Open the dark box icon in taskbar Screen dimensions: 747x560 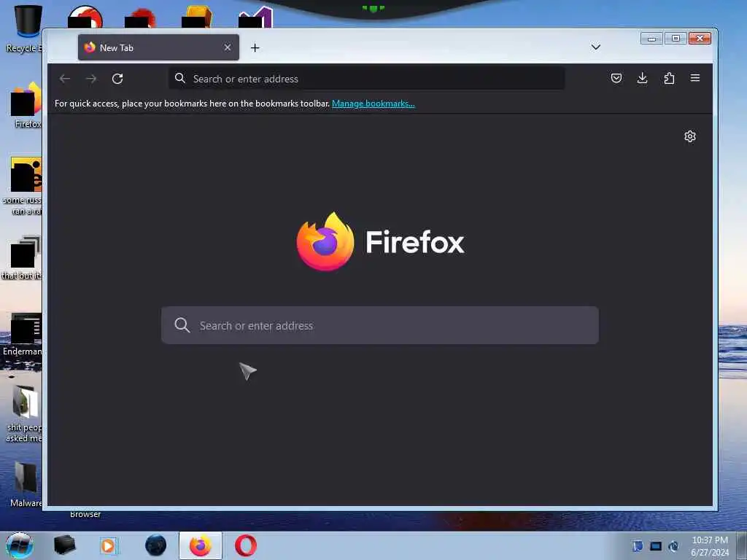coord(64,545)
